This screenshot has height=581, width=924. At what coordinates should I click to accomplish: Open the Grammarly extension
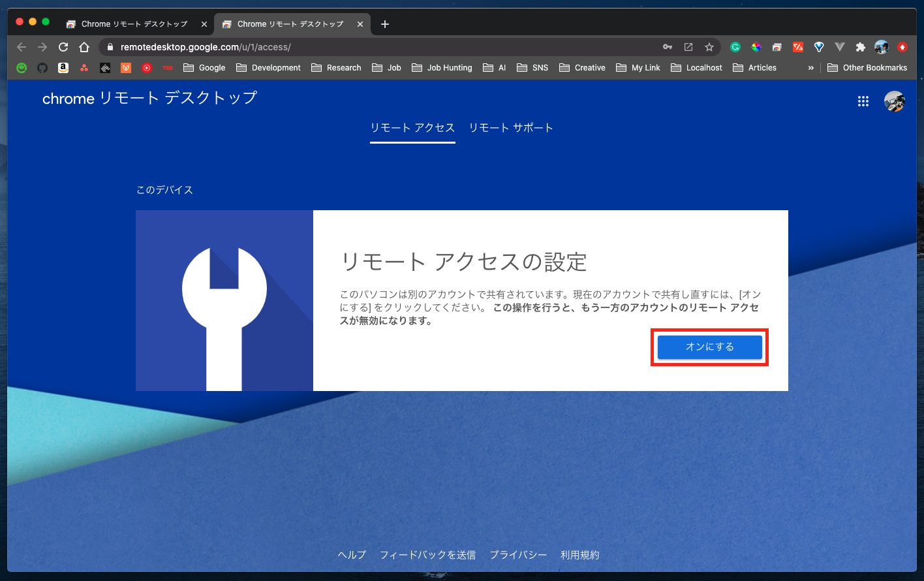[735, 47]
